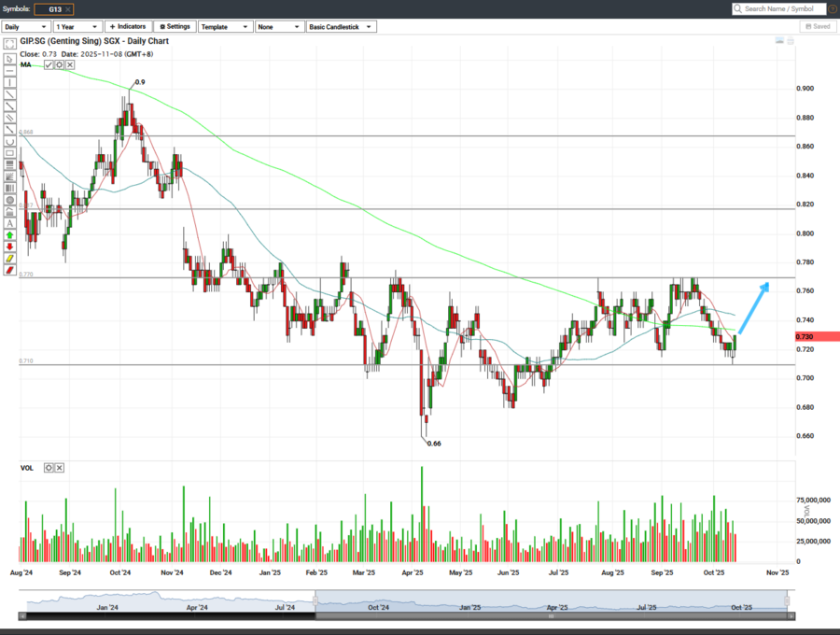Select the red eraser tool

point(9,270)
